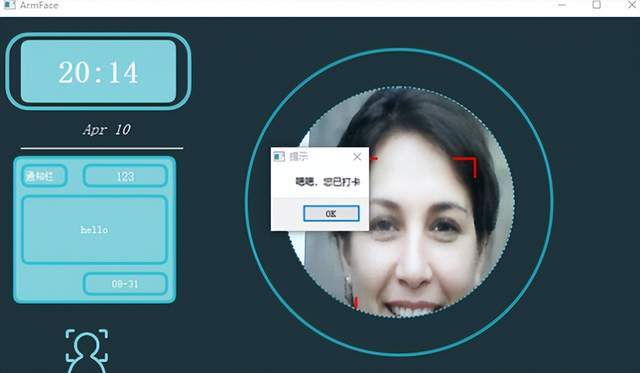Click the 20:14 clock display
This screenshot has width=640, height=373.
pyautogui.click(x=98, y=71)
